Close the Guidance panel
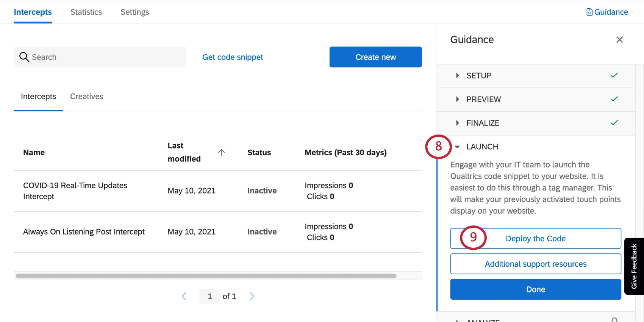The width and height of the screenshot is (644, 322). click(619, 40)
